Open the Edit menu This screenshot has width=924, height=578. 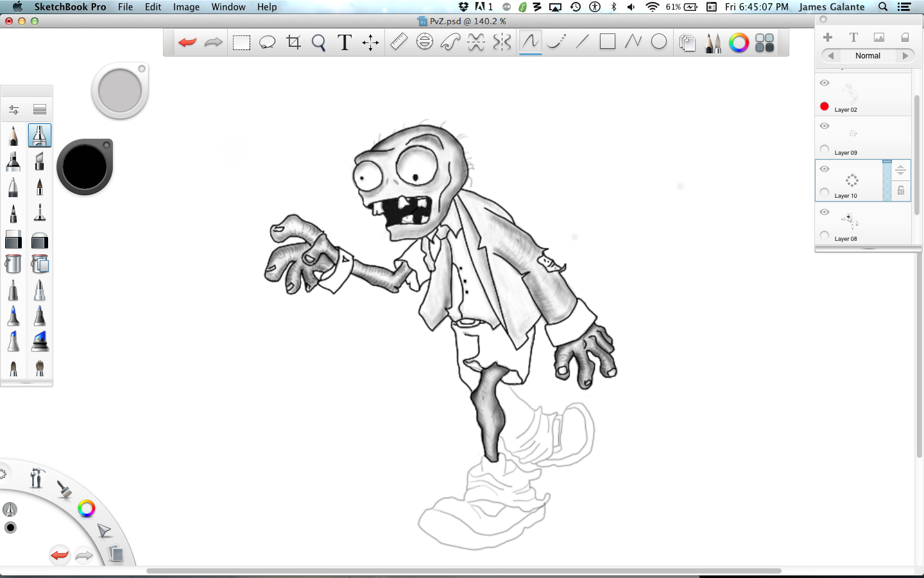click(x=153, y=7)
